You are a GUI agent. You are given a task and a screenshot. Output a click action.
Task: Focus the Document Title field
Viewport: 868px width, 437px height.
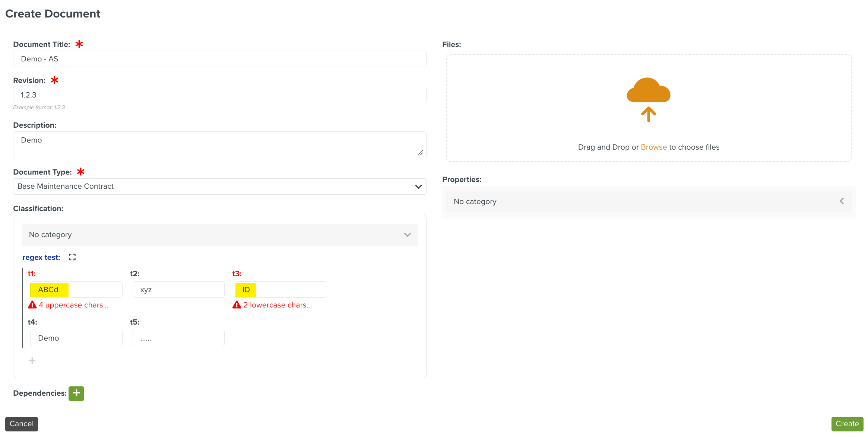[220, 59]
